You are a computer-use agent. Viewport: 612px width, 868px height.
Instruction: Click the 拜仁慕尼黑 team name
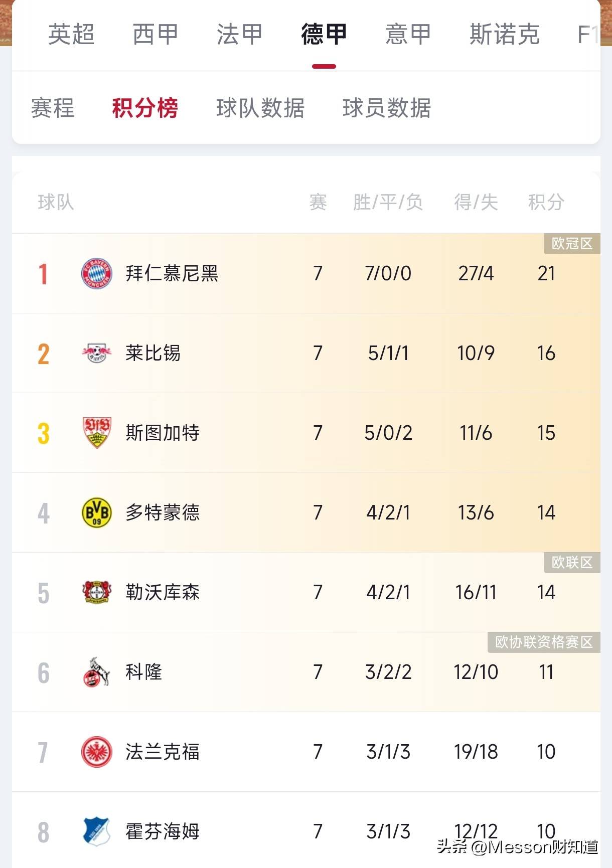point(172,273)
